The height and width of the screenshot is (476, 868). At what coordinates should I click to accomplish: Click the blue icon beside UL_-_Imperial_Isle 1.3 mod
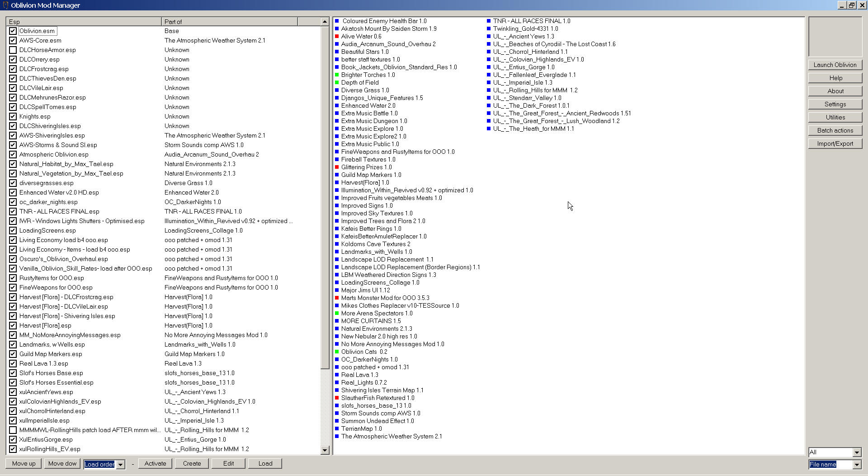pyautogui.click(x=489, y=82)
